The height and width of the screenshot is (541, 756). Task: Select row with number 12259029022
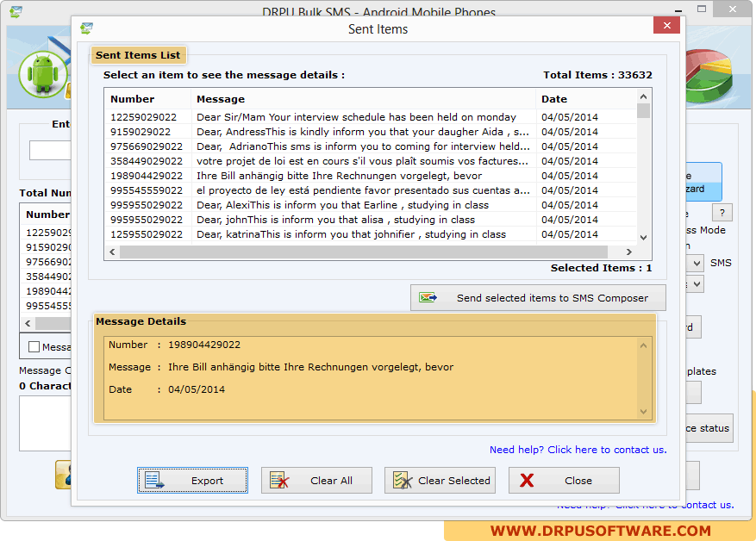(x=371, y=117)
